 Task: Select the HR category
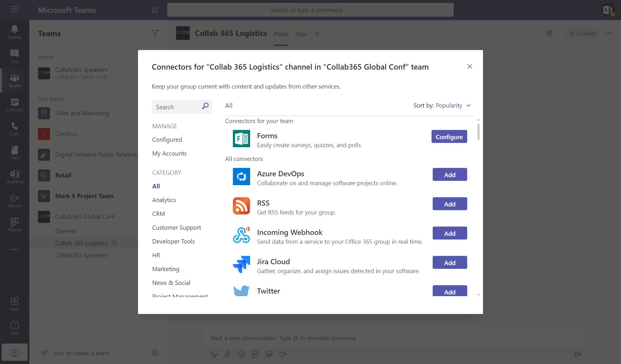pyautogui.click(x=156, y=255)
